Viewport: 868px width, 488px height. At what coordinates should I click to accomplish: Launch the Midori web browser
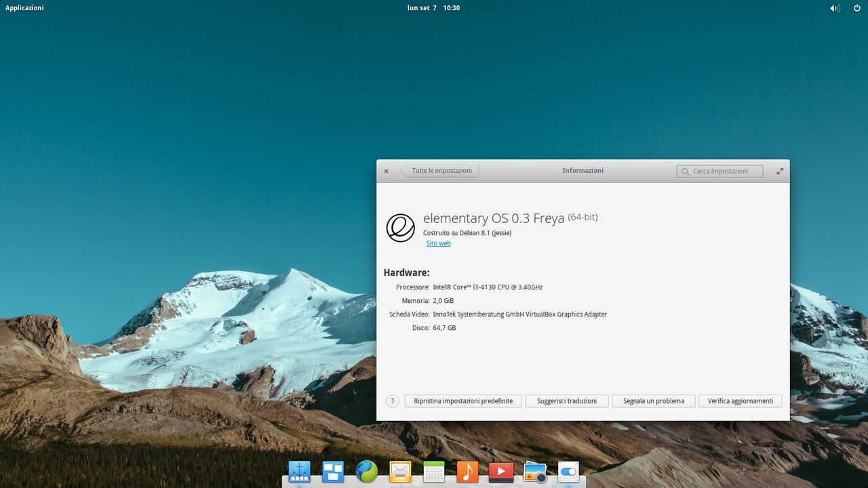pos(367,471)
